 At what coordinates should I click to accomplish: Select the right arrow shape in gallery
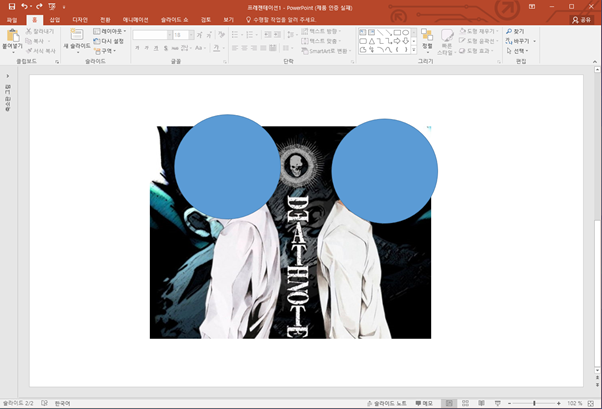pyautogui.click(x=397, y=41)
